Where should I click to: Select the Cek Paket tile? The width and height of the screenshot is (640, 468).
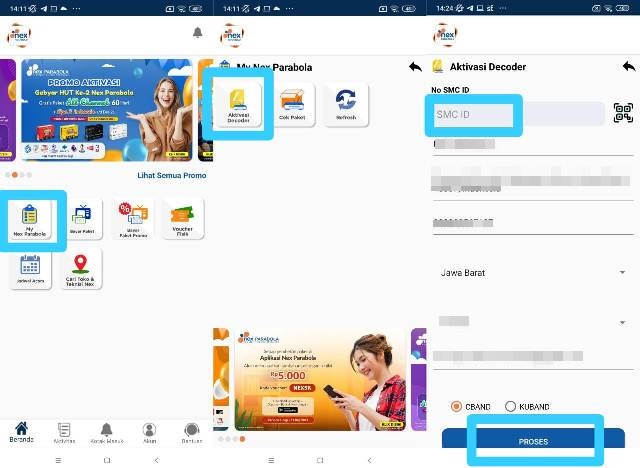click(x=292, y=104)
